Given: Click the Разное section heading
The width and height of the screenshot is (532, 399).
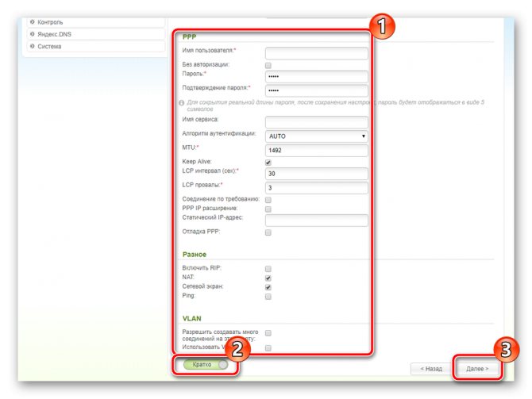Looking at the screenshot, I should 195,255.
